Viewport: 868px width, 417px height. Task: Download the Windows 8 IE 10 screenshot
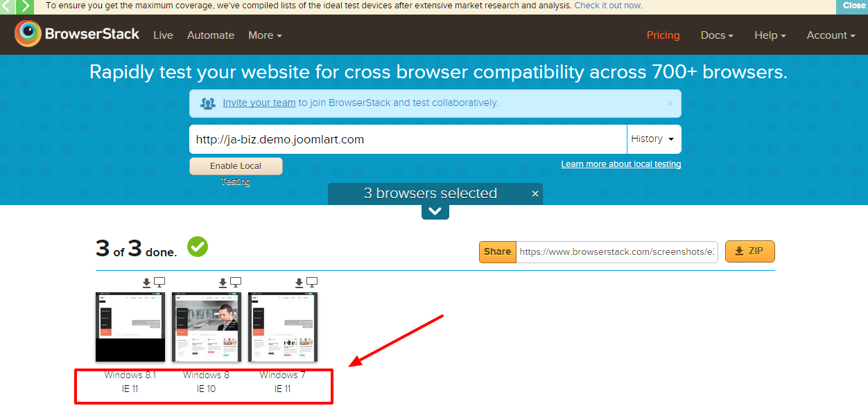[x=223, y=283]
